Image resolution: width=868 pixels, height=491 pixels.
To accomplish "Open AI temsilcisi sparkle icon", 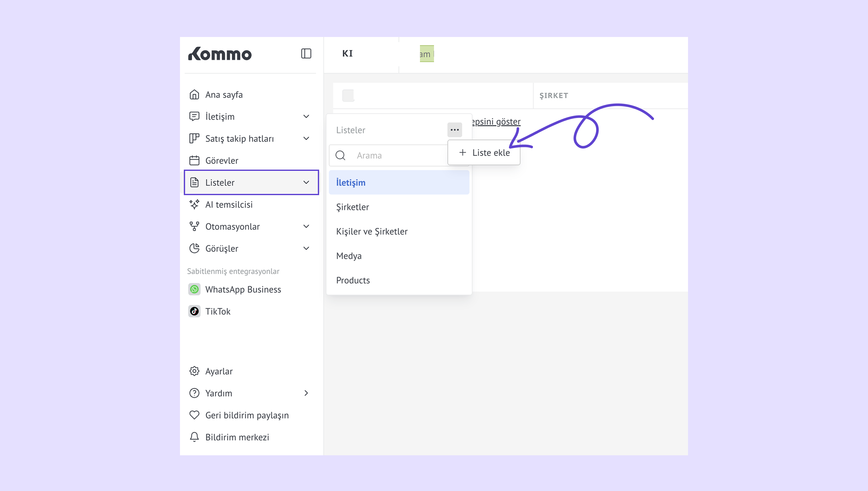I will (x=194, y=204).
